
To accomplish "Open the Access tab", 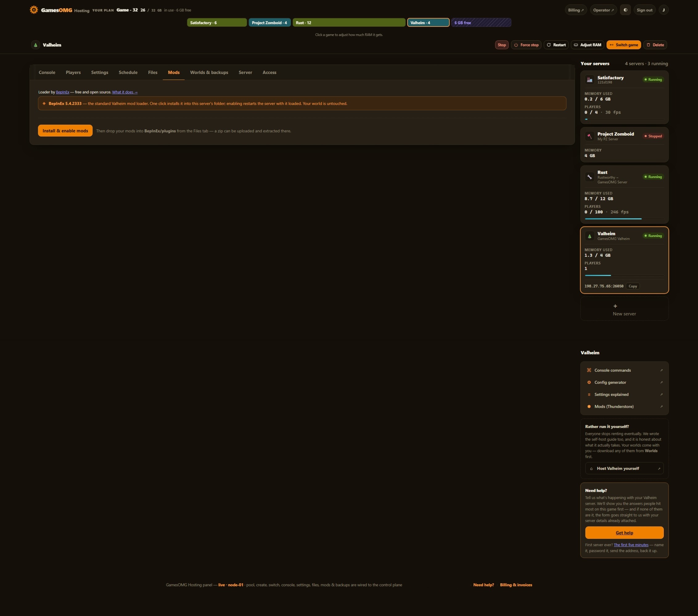I will tap(269, 72).
